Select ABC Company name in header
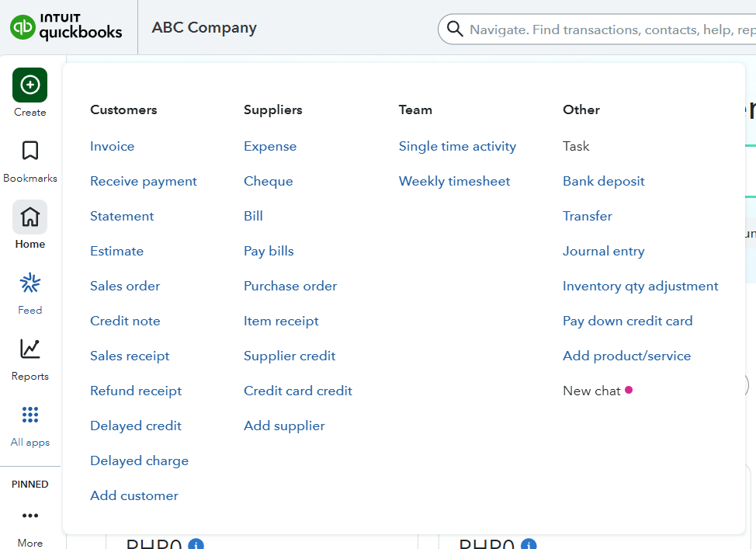 (204, 27)
